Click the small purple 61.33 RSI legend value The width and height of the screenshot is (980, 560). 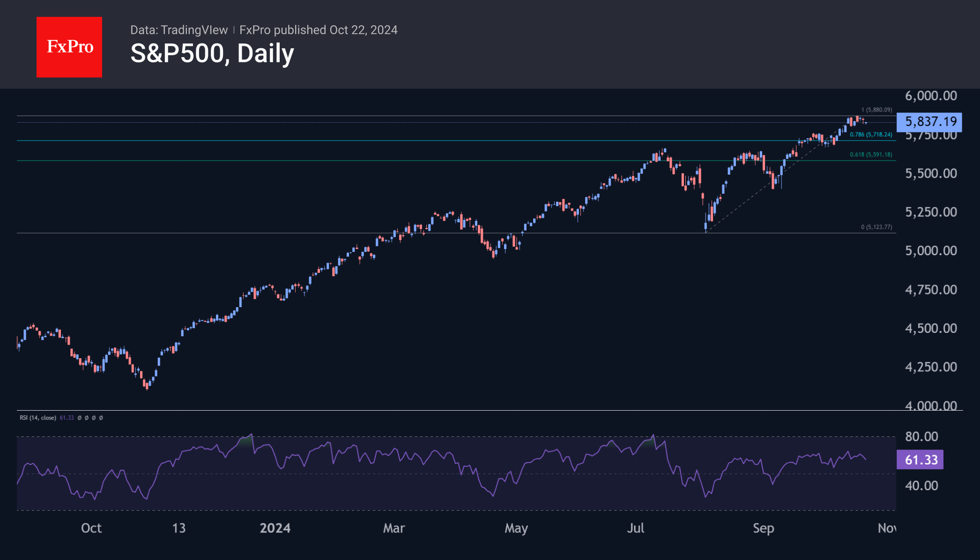[67, 418]
